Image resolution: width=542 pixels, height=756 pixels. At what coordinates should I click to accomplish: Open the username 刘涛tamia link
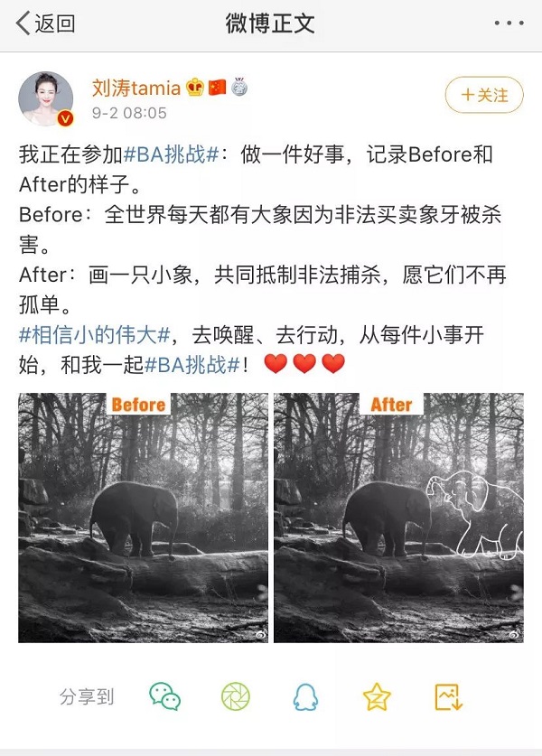coord(136,88)
